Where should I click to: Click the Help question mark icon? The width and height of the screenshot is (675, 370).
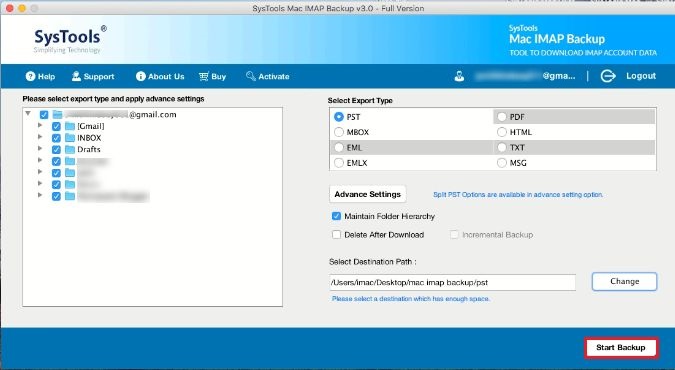[x=30, y=76]
